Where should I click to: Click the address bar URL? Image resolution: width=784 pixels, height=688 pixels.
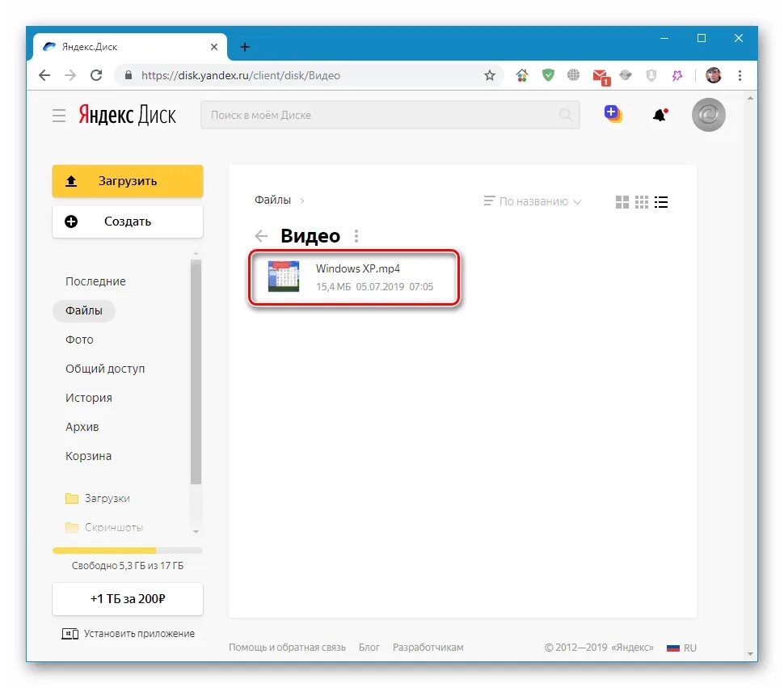click(241, 75)
